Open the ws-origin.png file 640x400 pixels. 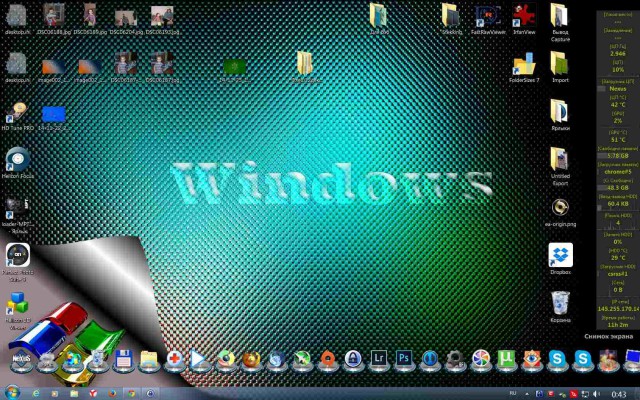click(560, 207)
